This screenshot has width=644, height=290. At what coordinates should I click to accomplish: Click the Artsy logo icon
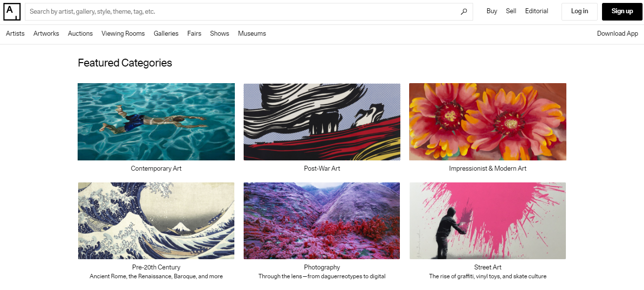[12, 11]
